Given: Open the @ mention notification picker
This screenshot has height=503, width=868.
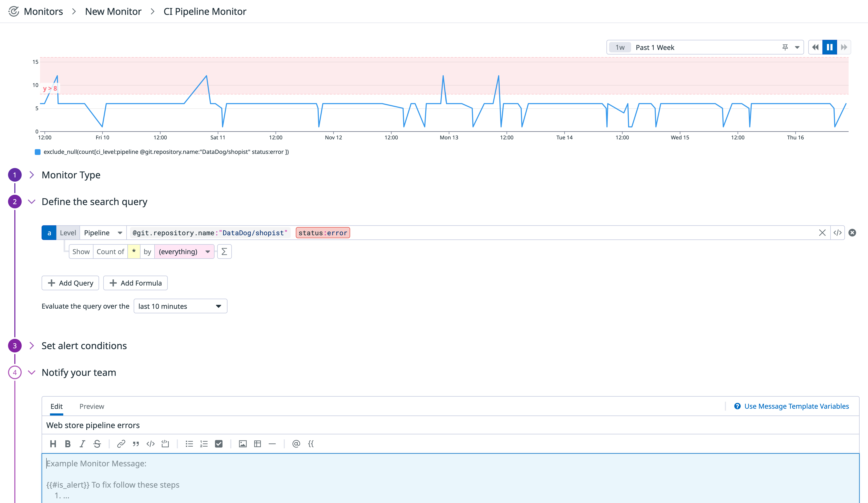Looking at the screenshot, I should click(x=296, y=443).
